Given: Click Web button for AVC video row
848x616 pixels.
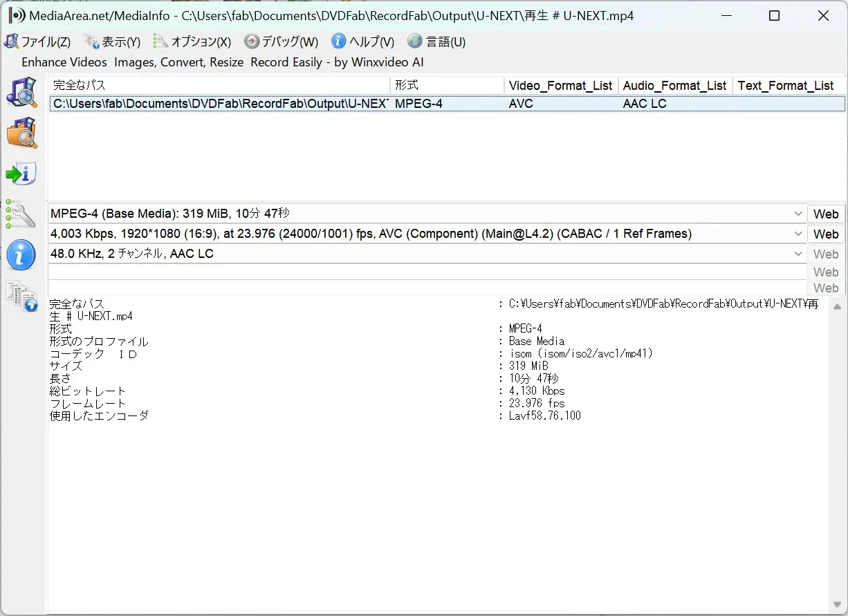Looking at the screenshot, I should point(825,234).
